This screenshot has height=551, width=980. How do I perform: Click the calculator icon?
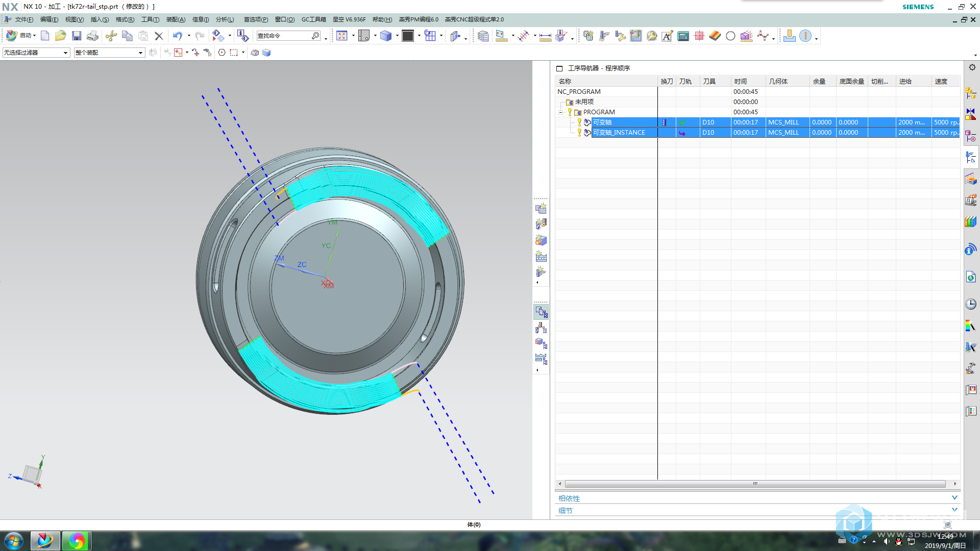(x=683, y=36)
